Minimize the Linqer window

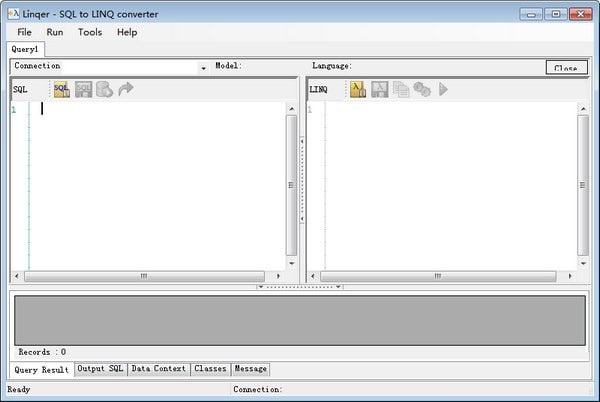pos(531,15)
